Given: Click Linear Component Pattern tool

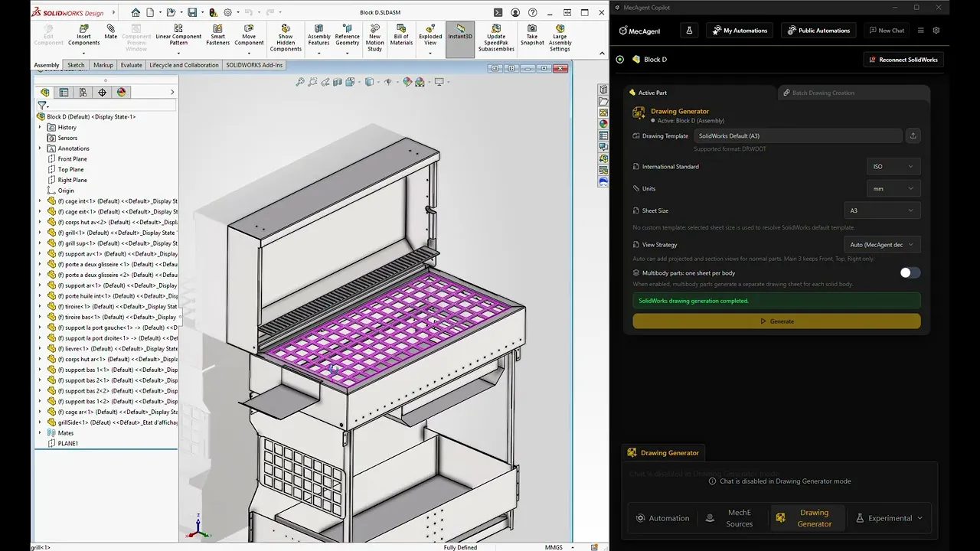Looking at the screenshot, I should (x=178, y=35).
